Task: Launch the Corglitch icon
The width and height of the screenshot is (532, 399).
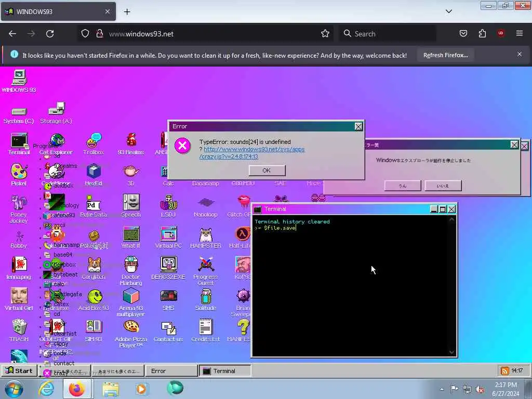Action: (94, 268)
